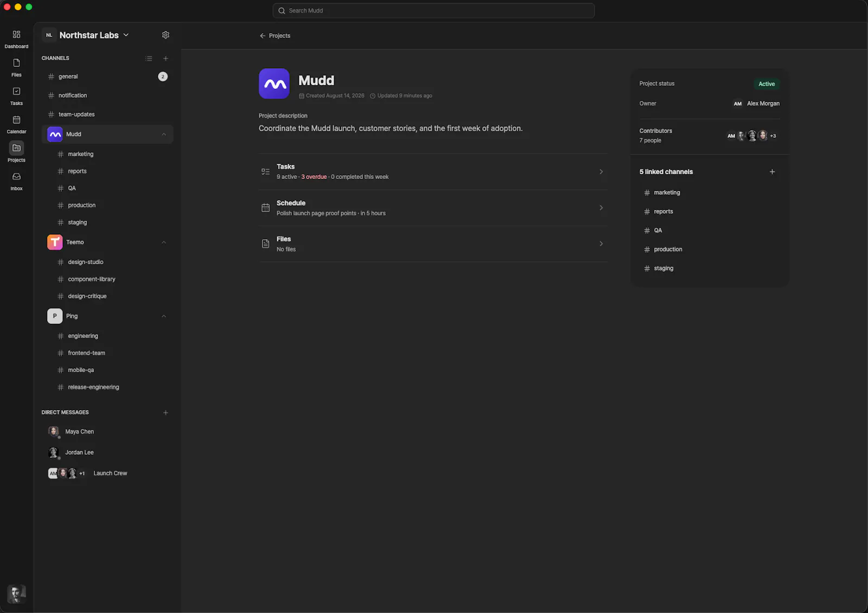
Task: Click the Mudd project logo in header
Action: [x=274, y=84]
